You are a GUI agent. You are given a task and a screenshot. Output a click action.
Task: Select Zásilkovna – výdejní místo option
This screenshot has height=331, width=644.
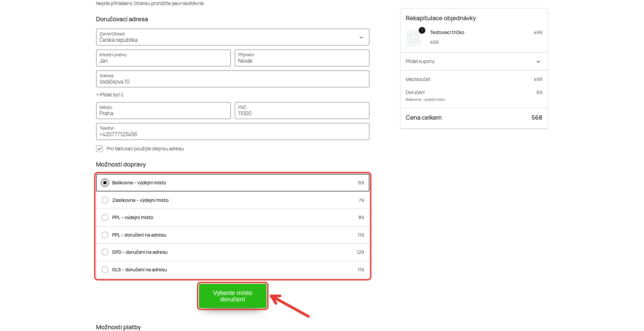point(232,200)
